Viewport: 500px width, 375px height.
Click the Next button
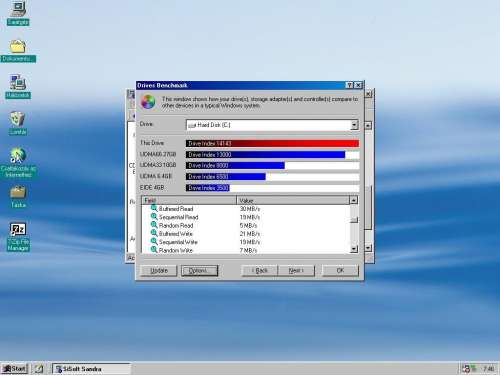296,270
